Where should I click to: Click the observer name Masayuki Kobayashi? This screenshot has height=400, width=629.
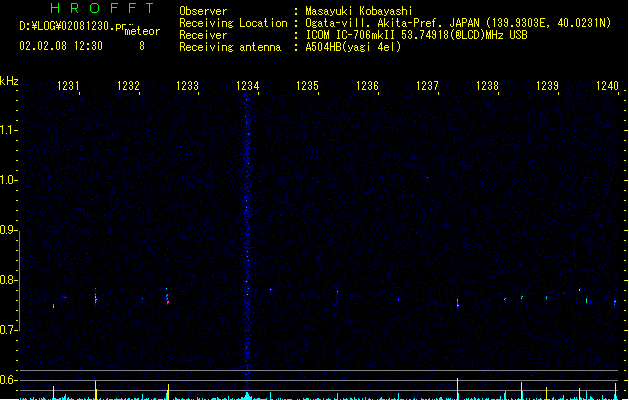359,11
